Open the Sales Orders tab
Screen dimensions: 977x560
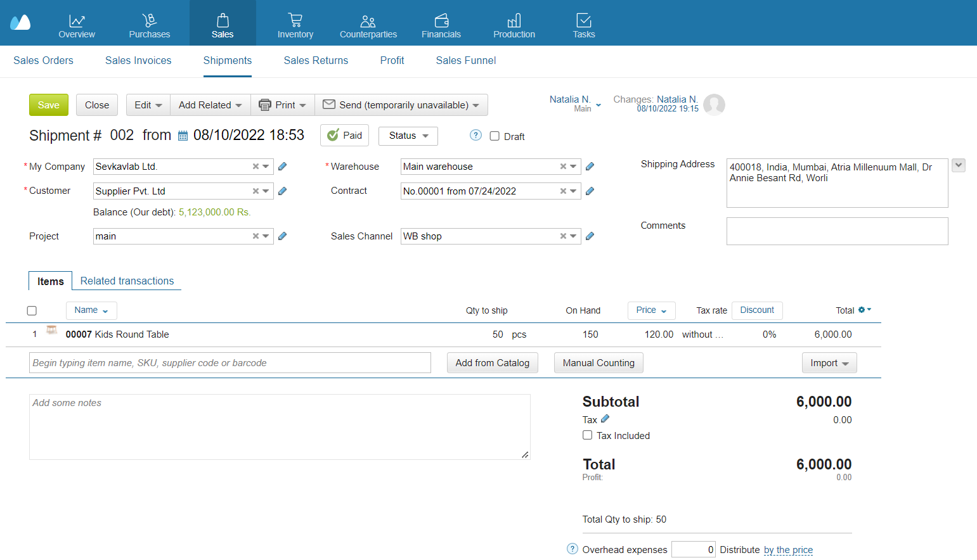click(x=43, y=61)
